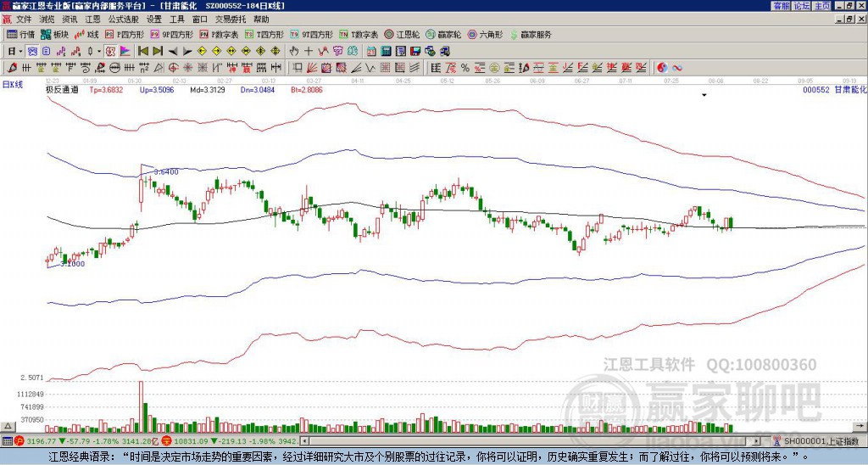Open the 资讯 menu
This screenshot has width=868, height=465.
point(70,20)
